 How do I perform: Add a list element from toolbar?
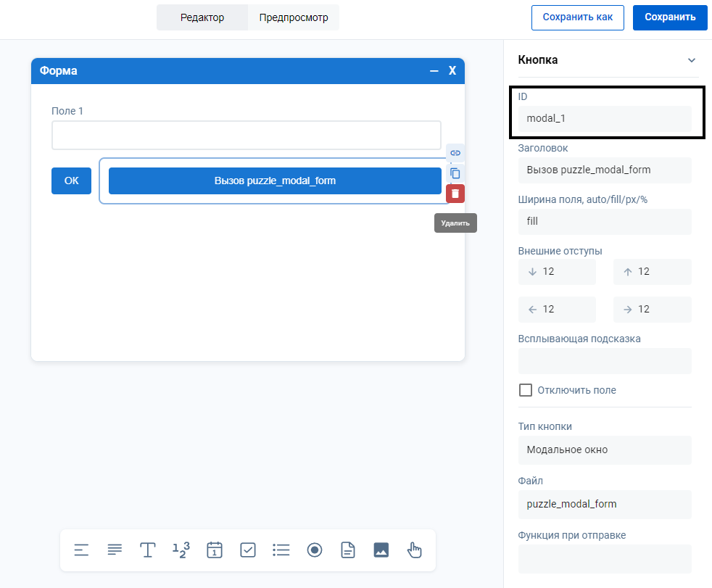[281, 550]
